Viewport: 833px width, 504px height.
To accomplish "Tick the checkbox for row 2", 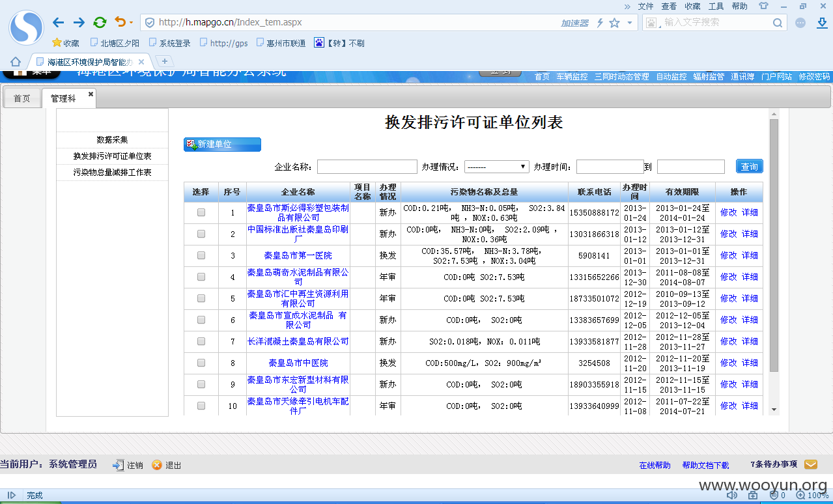I will click(201, 234).
